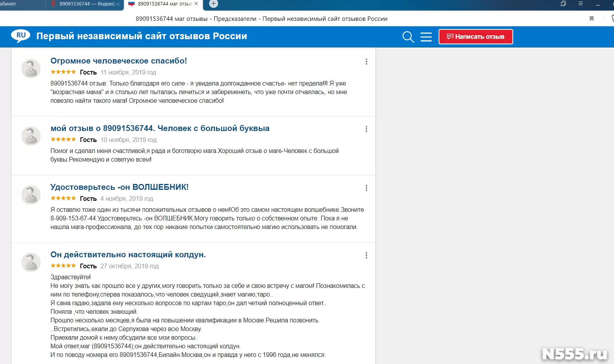614x364 pixels.
Task: Click avatar of the 4 ноября review
Action: click(31, 195)
